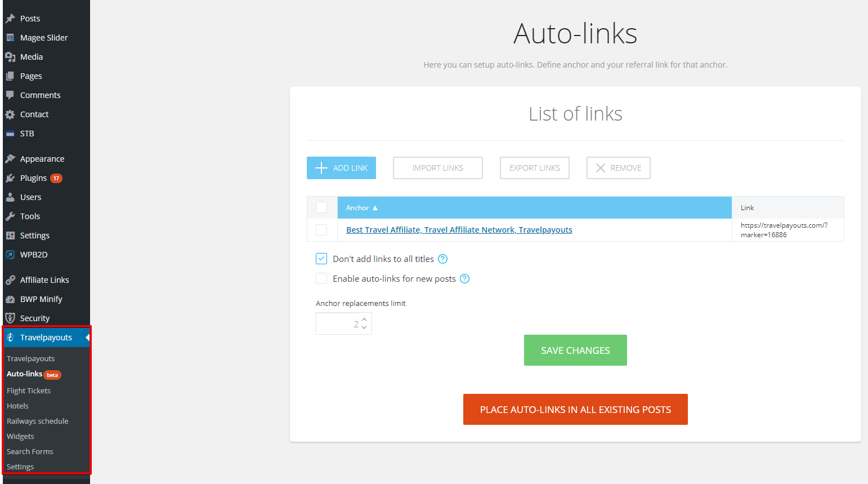Click the BWP Minify gauge icon
Image resolution: width=868 pixels, height=484 pixels.
click(x=10, y=299)
